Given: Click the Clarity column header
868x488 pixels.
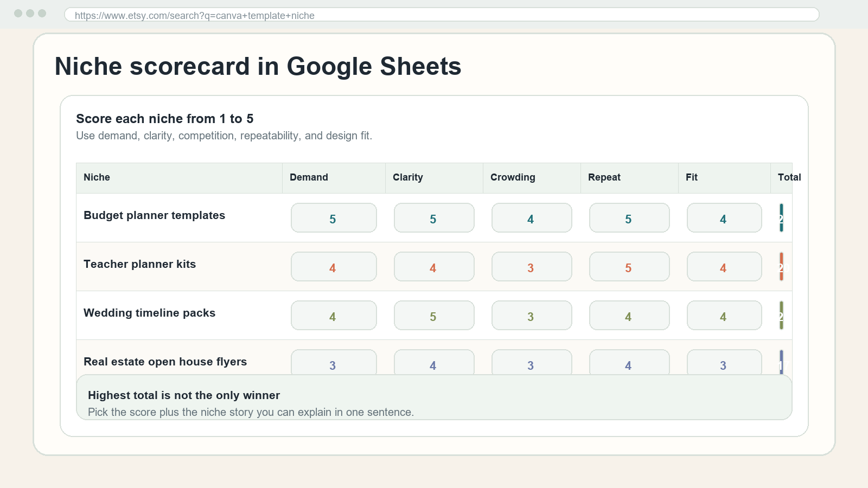Looking at the screenshot, I should click(x=434, y=178).
